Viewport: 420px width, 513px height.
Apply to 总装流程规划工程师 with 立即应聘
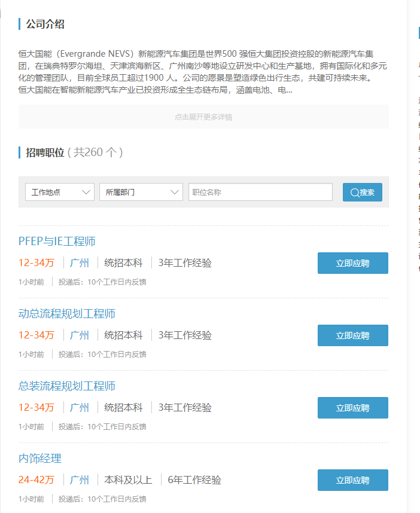click(353, 408)
